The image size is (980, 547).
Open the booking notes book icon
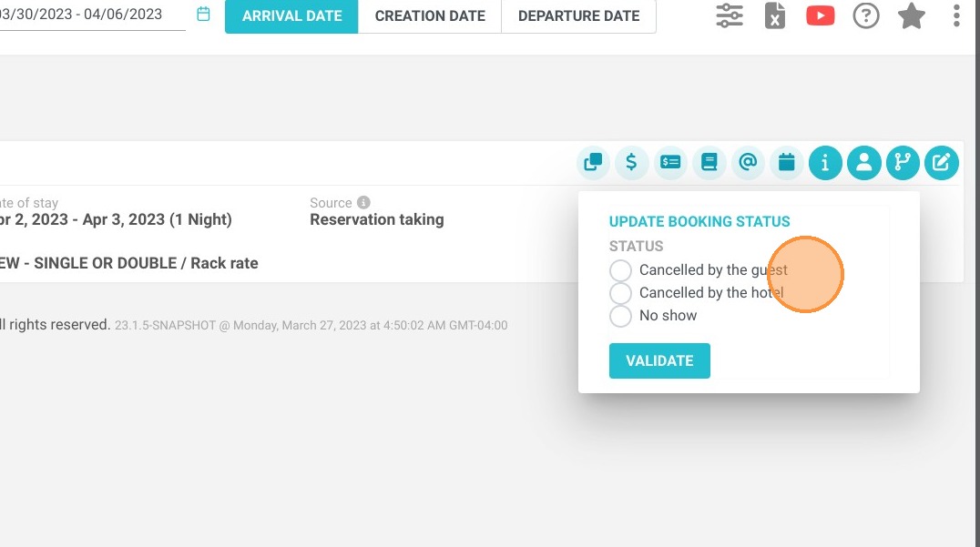(x=709, y=162)
